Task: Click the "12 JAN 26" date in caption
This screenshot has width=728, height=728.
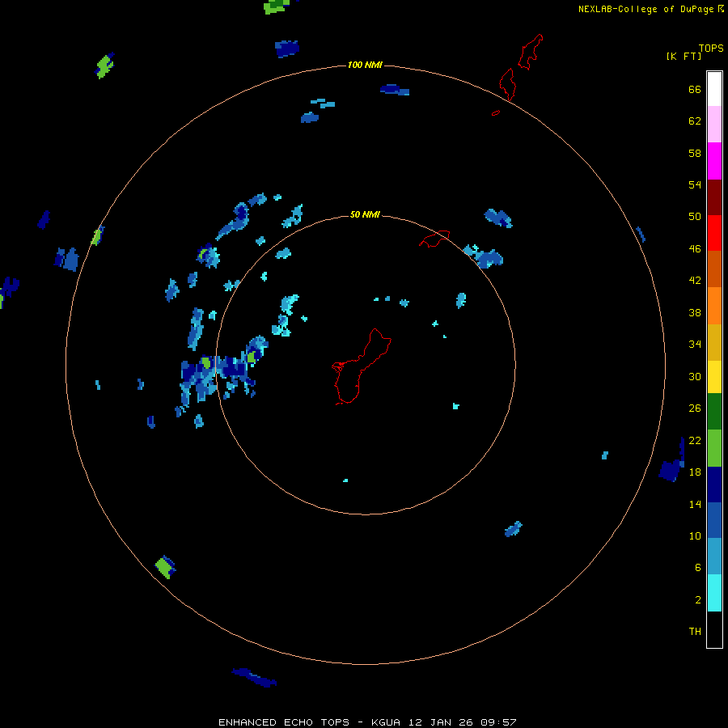Action: 440,722
